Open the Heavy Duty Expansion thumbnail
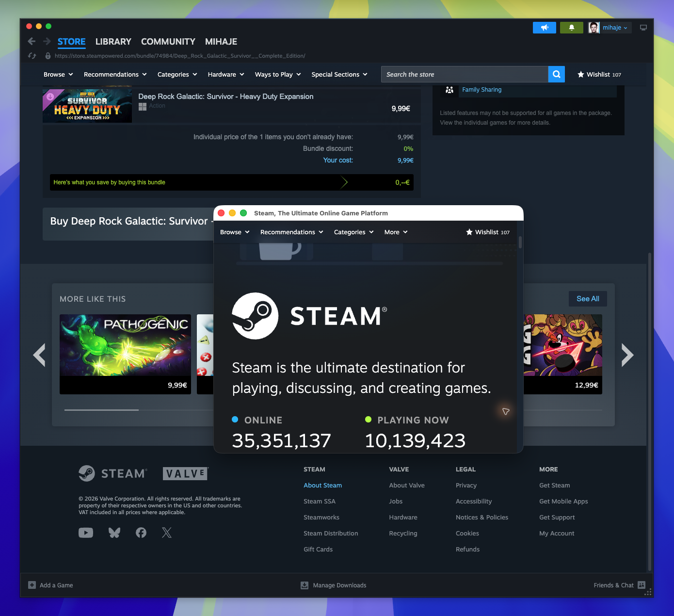The height and width of the screenshot is (616, 674). (87, 106)
